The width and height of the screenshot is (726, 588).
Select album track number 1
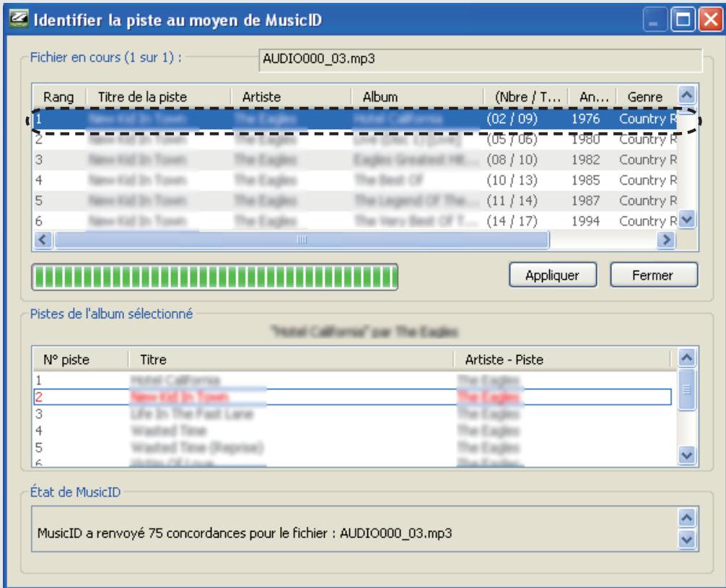coord(352,380)
